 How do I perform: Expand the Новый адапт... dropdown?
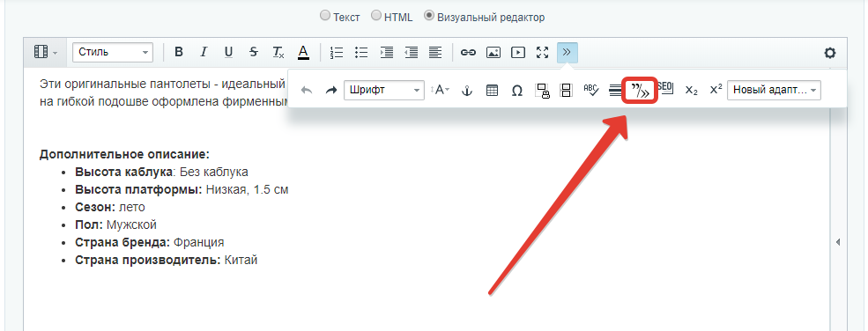click(774, 91)
